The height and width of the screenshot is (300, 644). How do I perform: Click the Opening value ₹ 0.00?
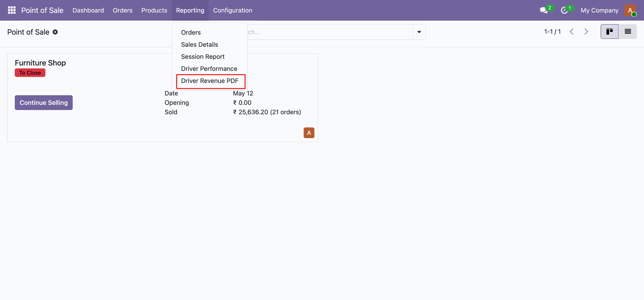coord(242,103)
